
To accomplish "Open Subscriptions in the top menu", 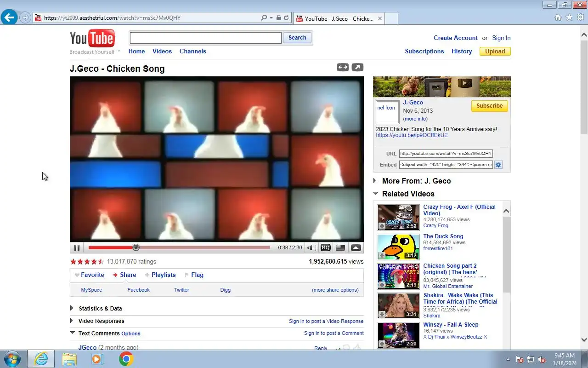I will click(x=424, y=51).
